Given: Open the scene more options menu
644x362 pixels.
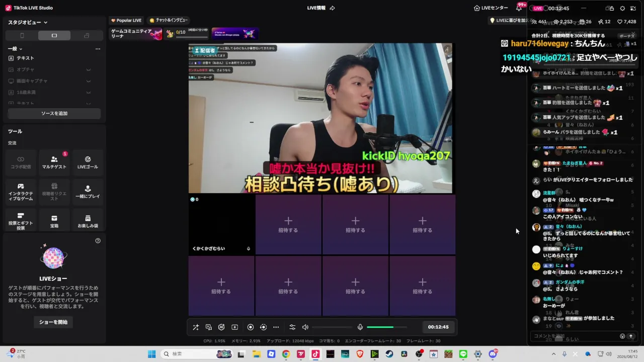Looking at the screenshot, I should click(98, 49).
